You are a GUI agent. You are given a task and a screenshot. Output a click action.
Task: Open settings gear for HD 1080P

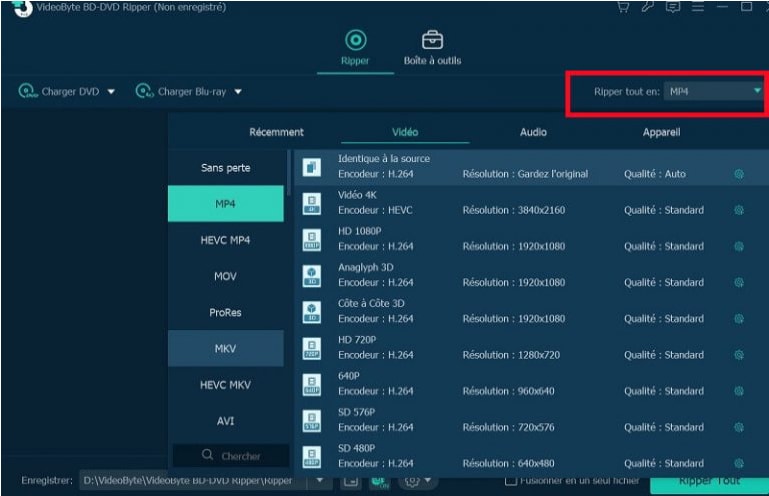click(x=739, y=246)
